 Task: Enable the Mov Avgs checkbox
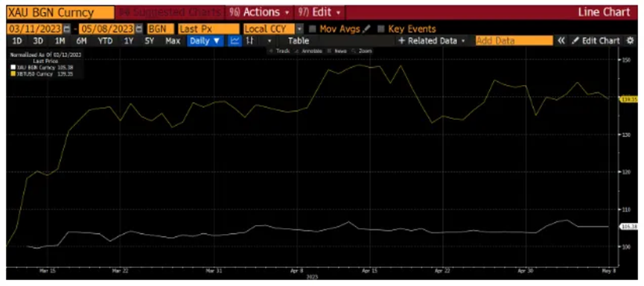[313, 29]
